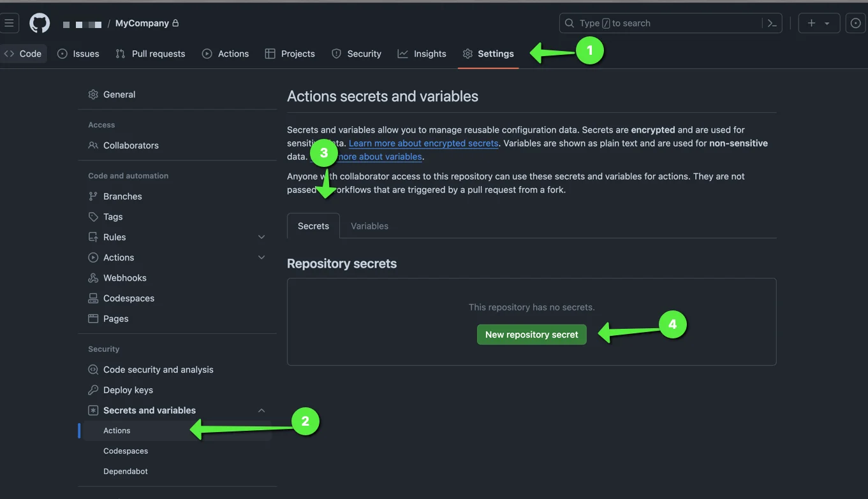Screen dimensions: 868x499
Task: Open the create new dropdown arrow
Action: (826, 22)
